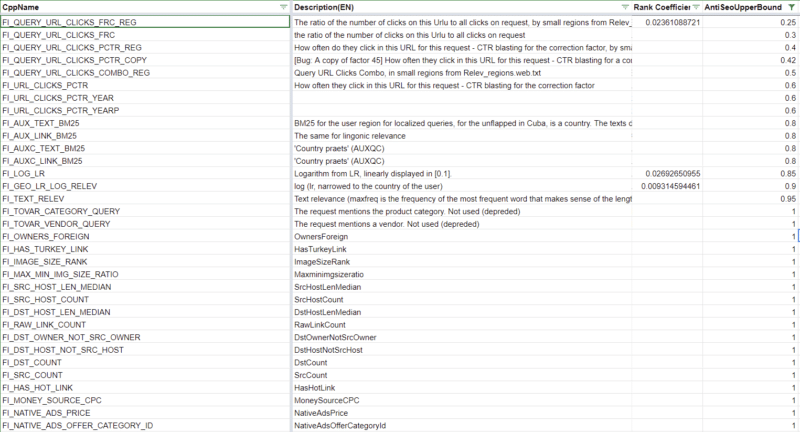The image size is (800, 432).
Task: Select description cell 'NativeAdsOfferCategoryId'
Action: tap(461, 425)
